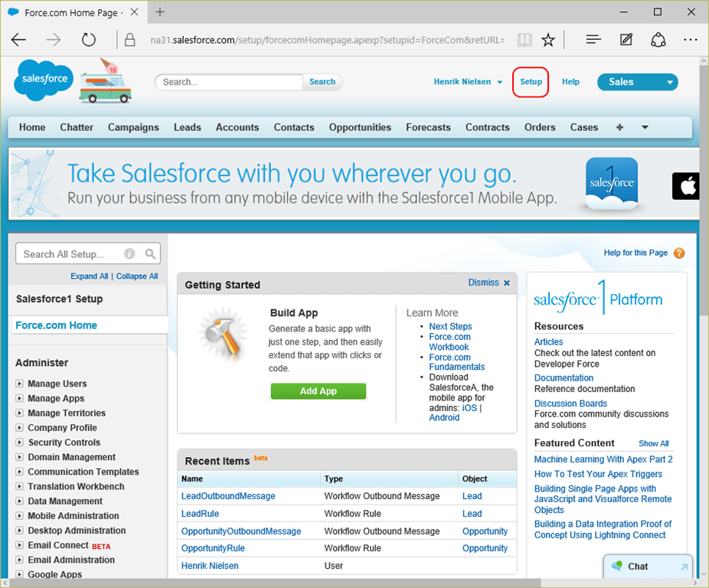This screenshot has height=588, width=709.
Task: Open a new browser tab with plus
Action: click(x=159, y=11)
